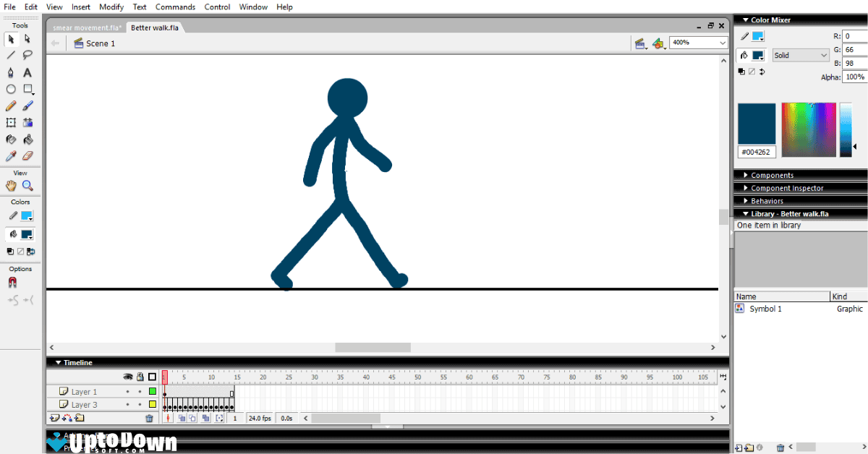Enable the Snap to Objects magnet option
The width and height of the screenshot is (868, 454).
[10, 282]
